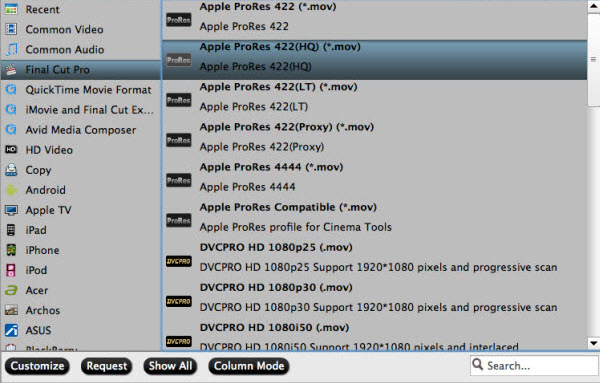Choose the Apple TV category
The image size is (600, 383).
80,210
